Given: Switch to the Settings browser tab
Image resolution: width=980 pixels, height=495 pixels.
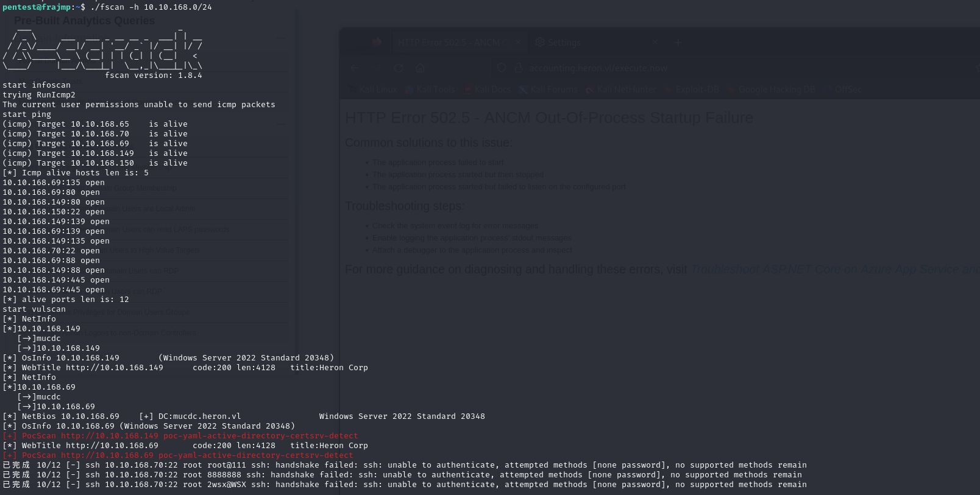Looking at the screenshot, I should 564,43.
